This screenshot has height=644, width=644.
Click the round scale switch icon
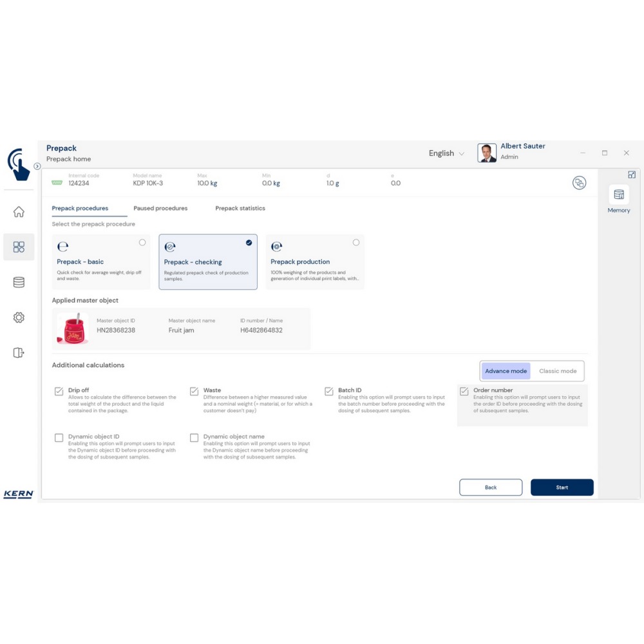coord(579,183)
